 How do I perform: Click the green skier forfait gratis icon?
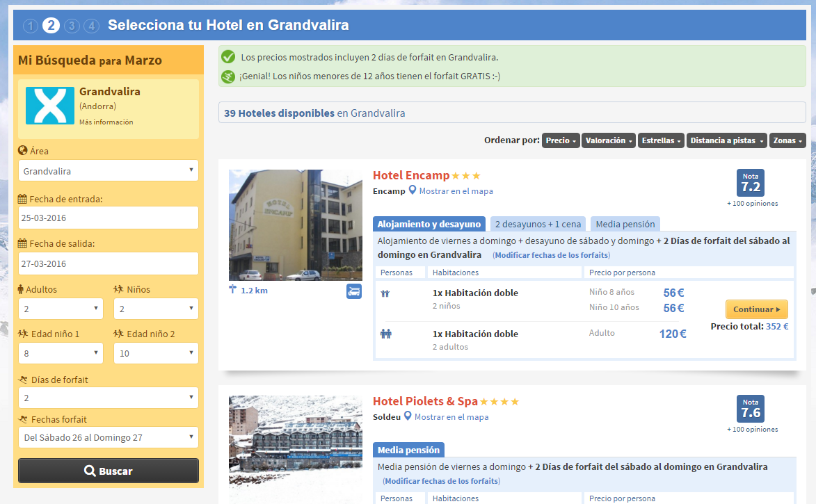coord(228,76)
